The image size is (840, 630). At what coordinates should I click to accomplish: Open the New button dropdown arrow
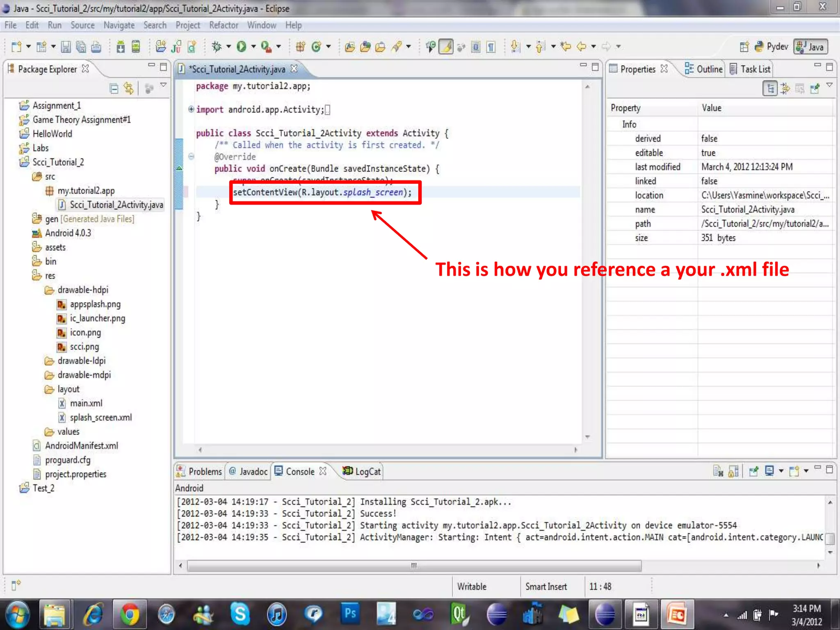[28, 47]
